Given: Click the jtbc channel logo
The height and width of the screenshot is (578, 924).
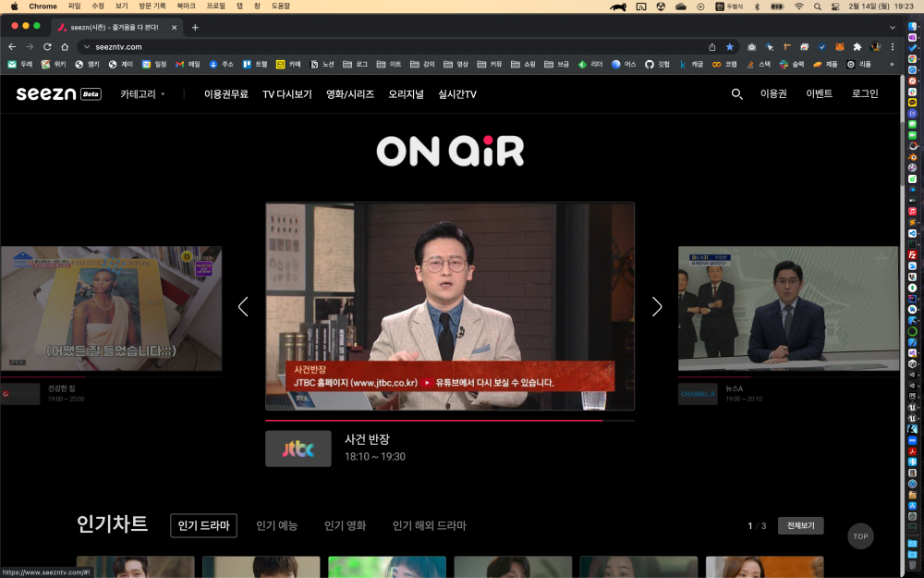Looking at the screenshot, I should point(298,449).
